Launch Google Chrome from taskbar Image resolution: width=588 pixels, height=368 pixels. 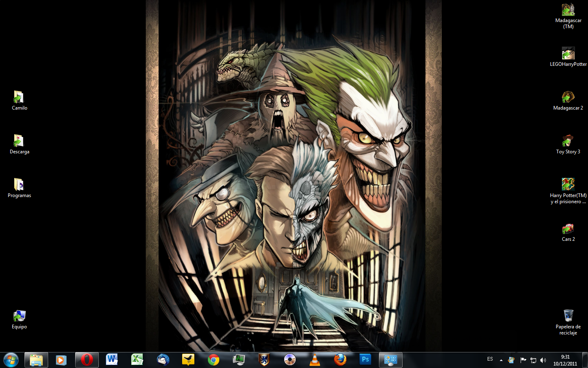pos(213,360)
